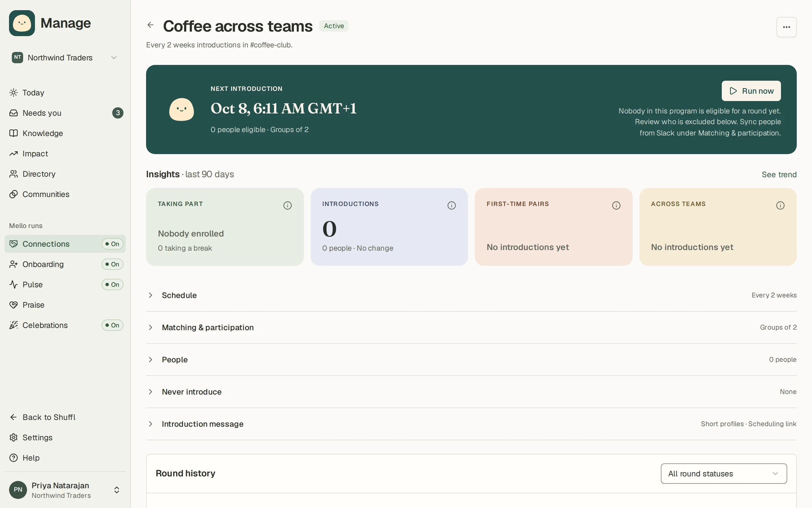812x508 pixels.
Task: Expand the Schedule section
Action: coord(471,295)
